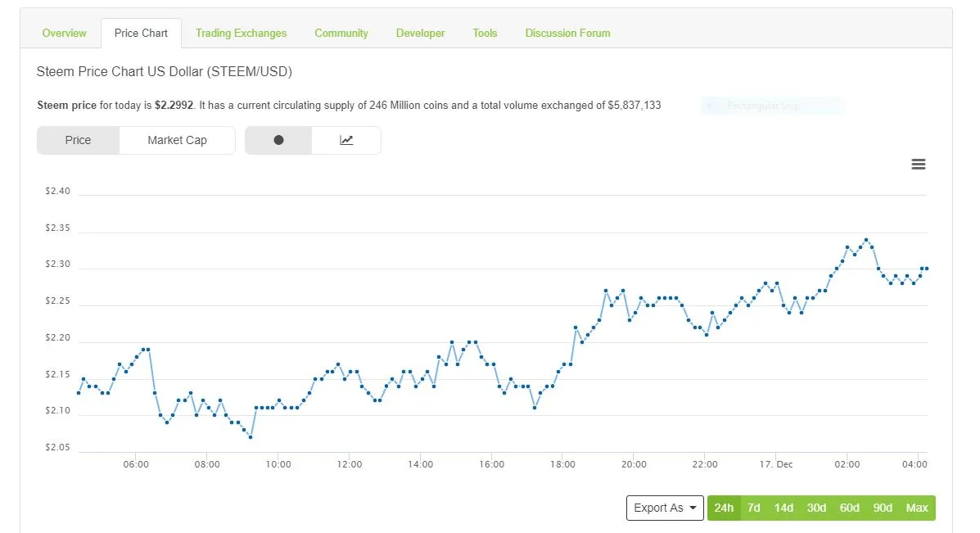980x533 pixels.
Task: Select the dot-marker chart style toggle
Action: [278, 140]
